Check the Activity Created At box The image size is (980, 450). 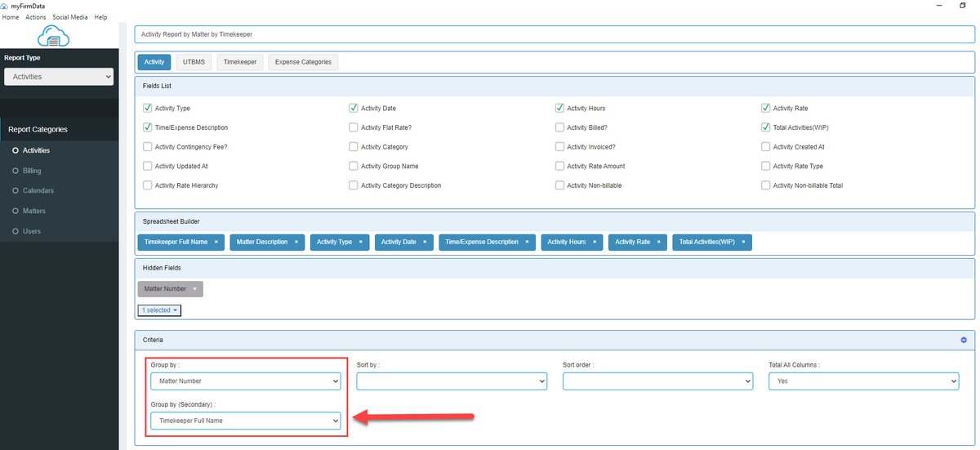[766, 147]
